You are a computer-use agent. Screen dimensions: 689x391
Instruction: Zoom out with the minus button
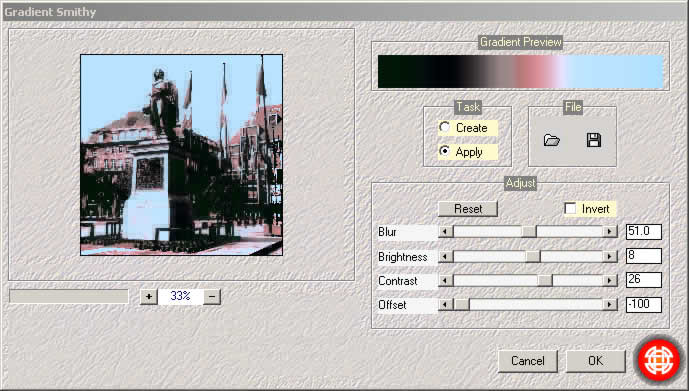tap(212, 297)
